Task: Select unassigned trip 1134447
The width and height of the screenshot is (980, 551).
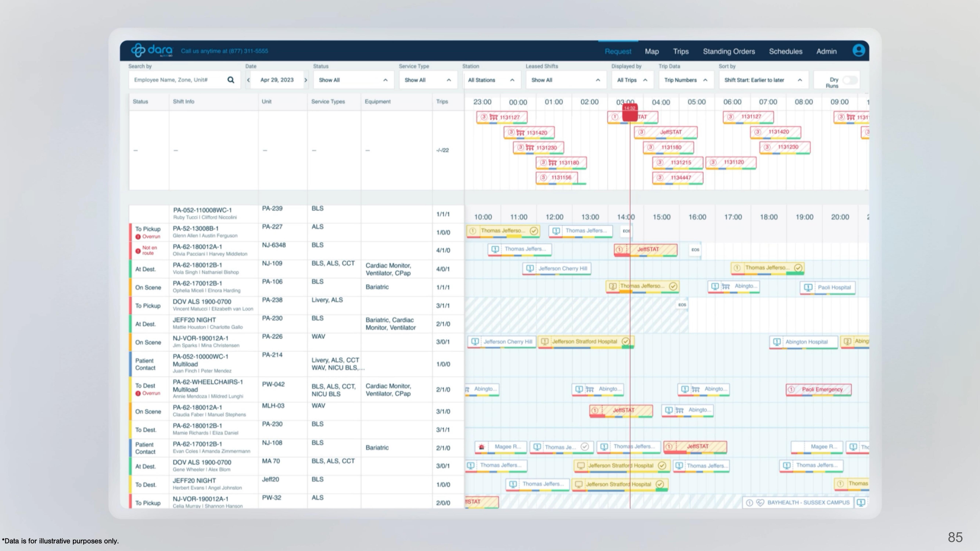Action: tap(678, 178)
